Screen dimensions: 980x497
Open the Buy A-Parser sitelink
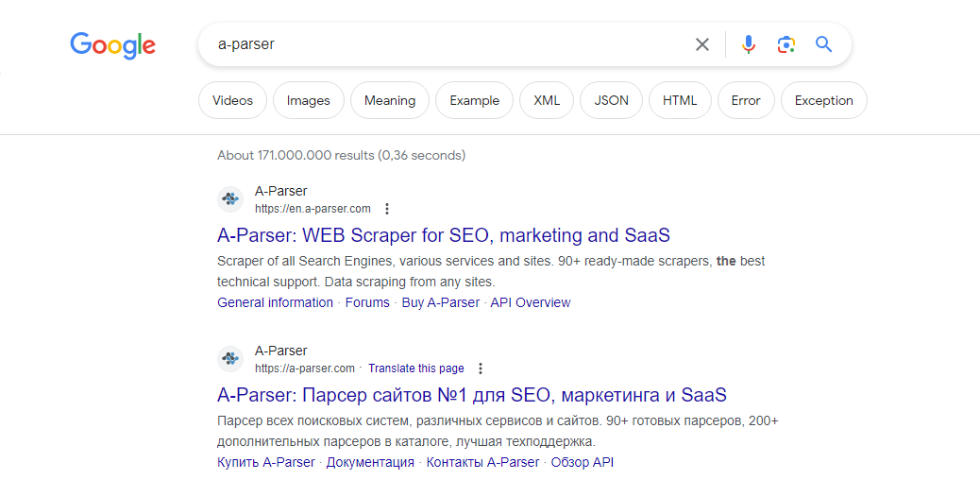(441, 302)
